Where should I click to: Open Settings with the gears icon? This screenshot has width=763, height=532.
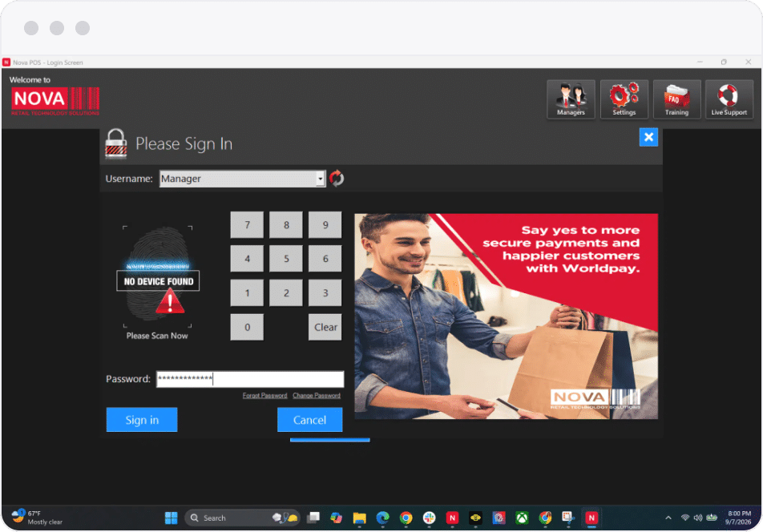[x=624, y=99]
